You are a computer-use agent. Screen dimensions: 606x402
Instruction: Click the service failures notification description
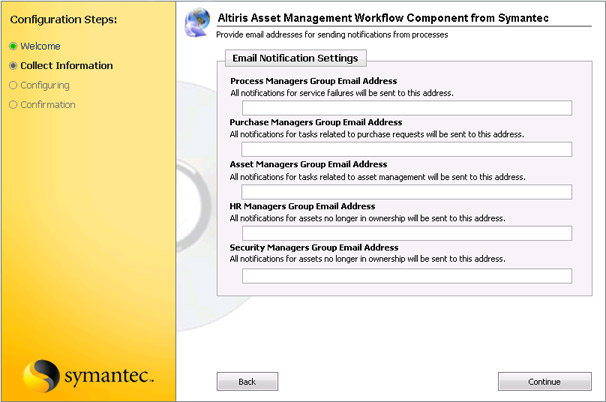tap(342, 93)
